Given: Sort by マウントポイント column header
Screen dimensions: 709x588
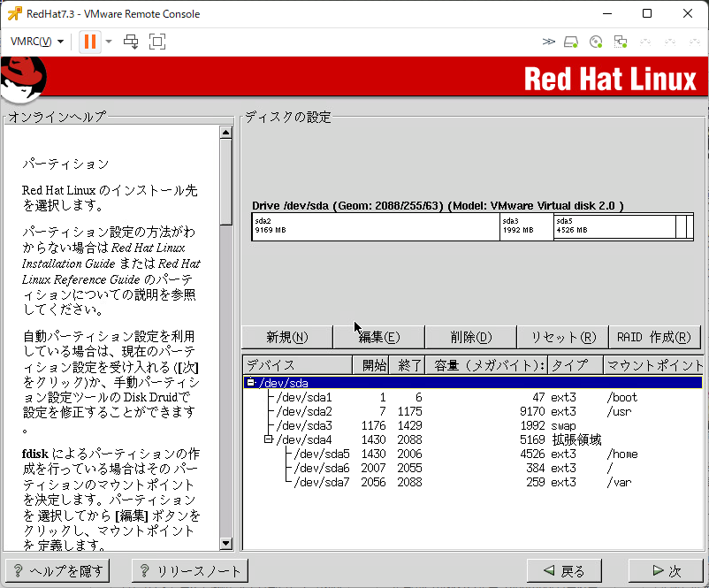Looking at the screenshot, I should (x=653, y=365).
